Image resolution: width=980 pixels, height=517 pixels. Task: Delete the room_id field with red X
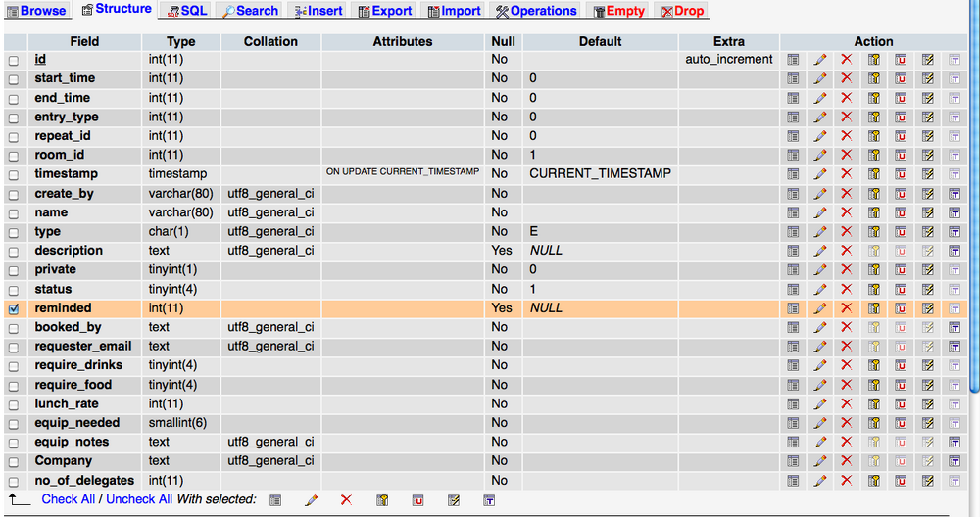click(847, 155)
